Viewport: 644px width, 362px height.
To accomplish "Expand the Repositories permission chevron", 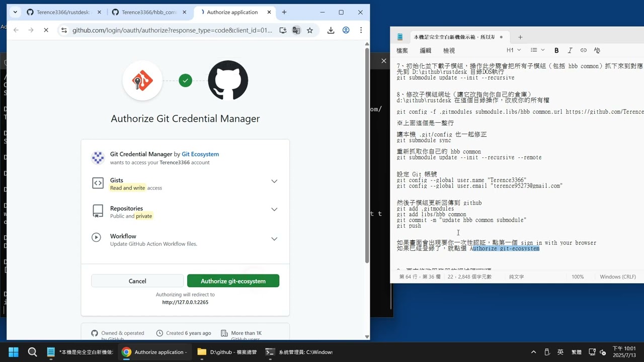I will click(x=274, y=209).
